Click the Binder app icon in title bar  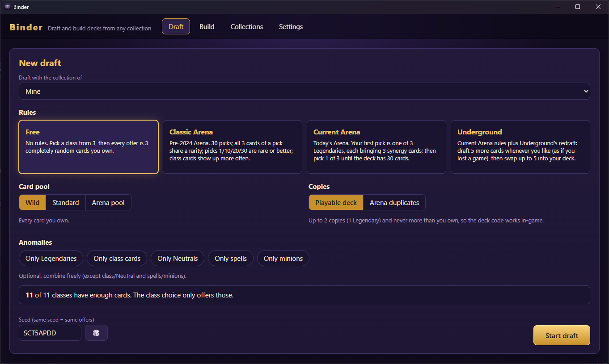[7, 7]
